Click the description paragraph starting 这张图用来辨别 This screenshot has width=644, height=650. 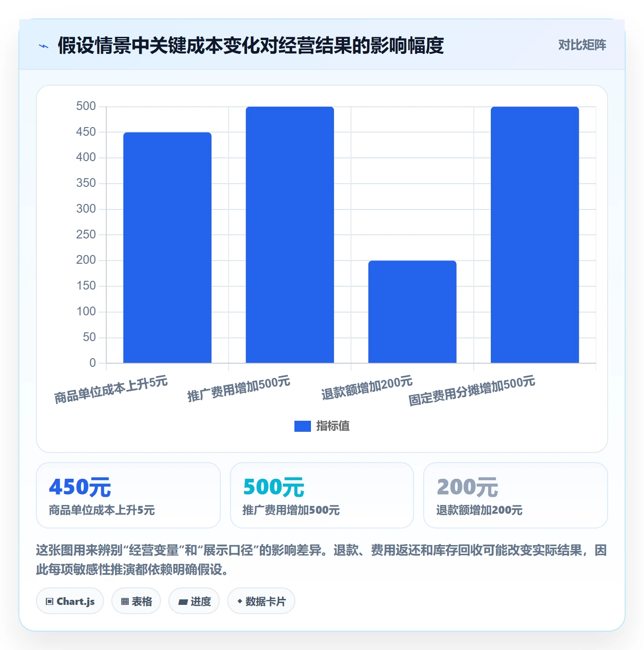[322, 560]
